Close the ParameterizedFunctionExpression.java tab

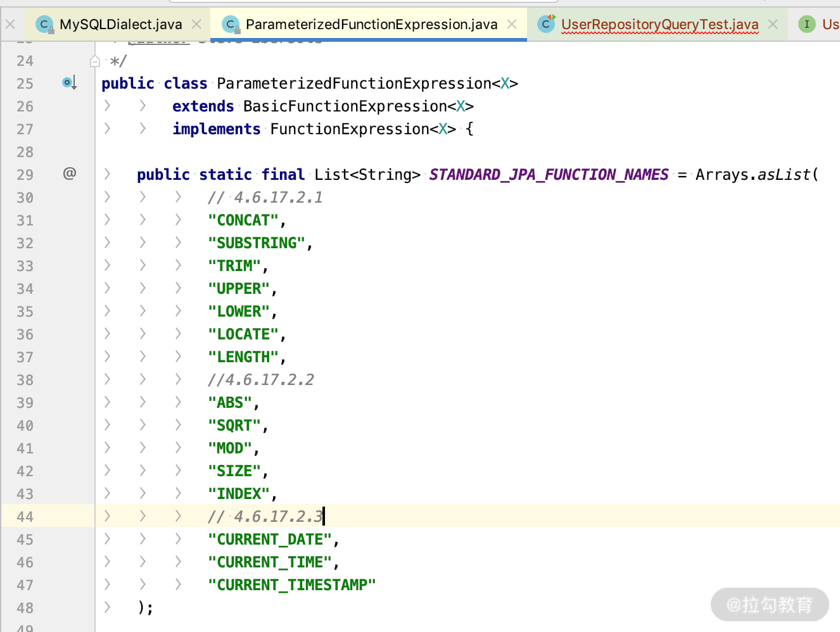tap(512, 25)
